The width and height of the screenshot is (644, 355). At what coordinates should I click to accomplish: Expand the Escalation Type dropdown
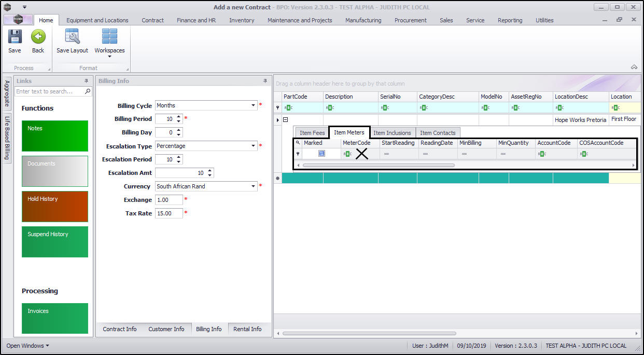(x=253, y=146)
